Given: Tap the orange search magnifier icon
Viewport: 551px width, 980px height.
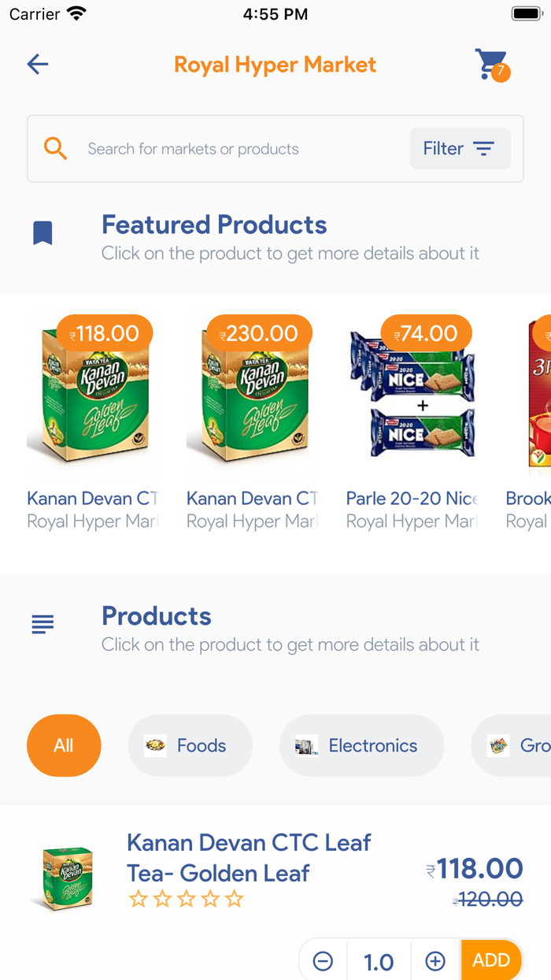Looking at the screenshot, I should pyautogui.click(x=55, y=148).
